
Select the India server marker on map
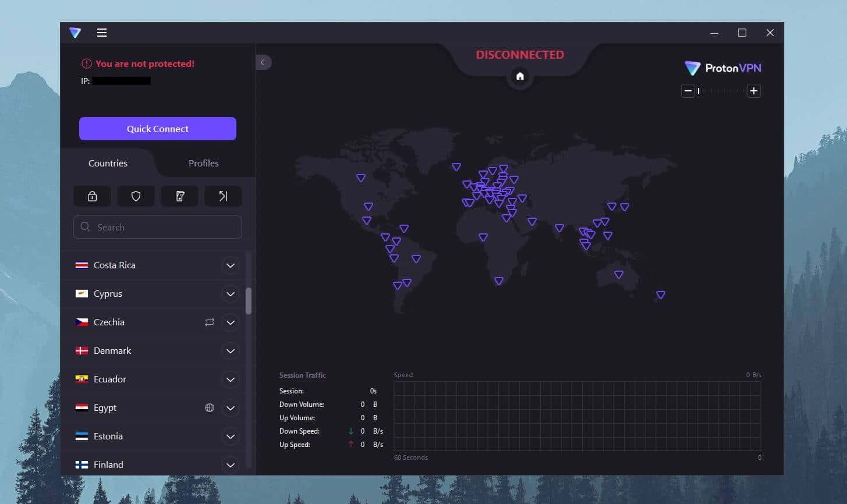click(559, 228)
